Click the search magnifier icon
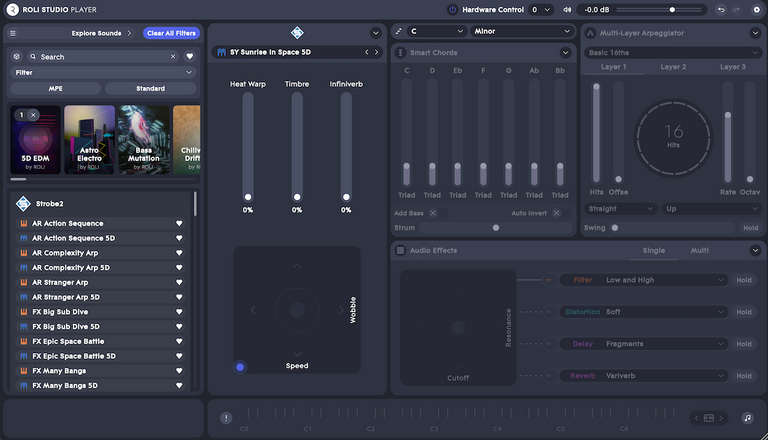 33,57
